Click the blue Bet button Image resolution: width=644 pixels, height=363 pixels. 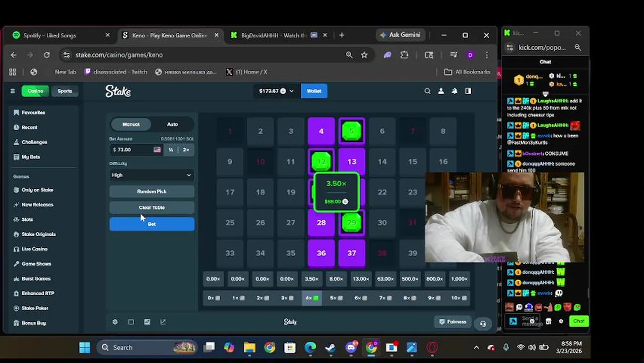[x=152, y=224]
